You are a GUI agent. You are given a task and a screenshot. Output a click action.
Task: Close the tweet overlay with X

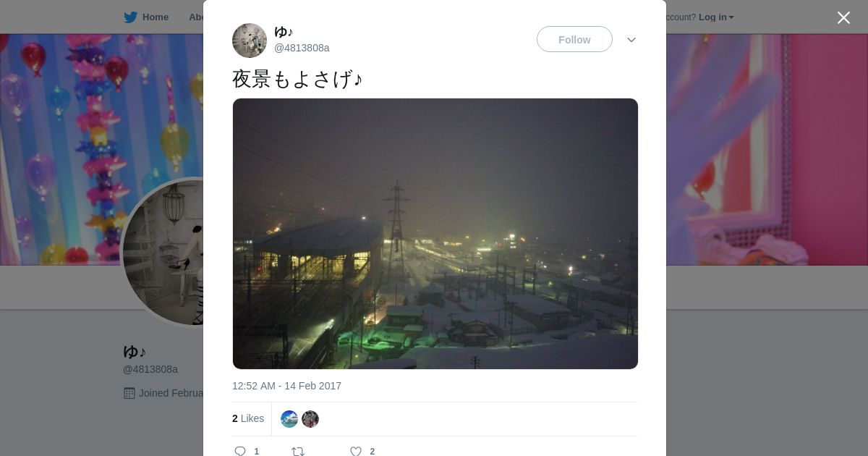click(x=843, y=18)
